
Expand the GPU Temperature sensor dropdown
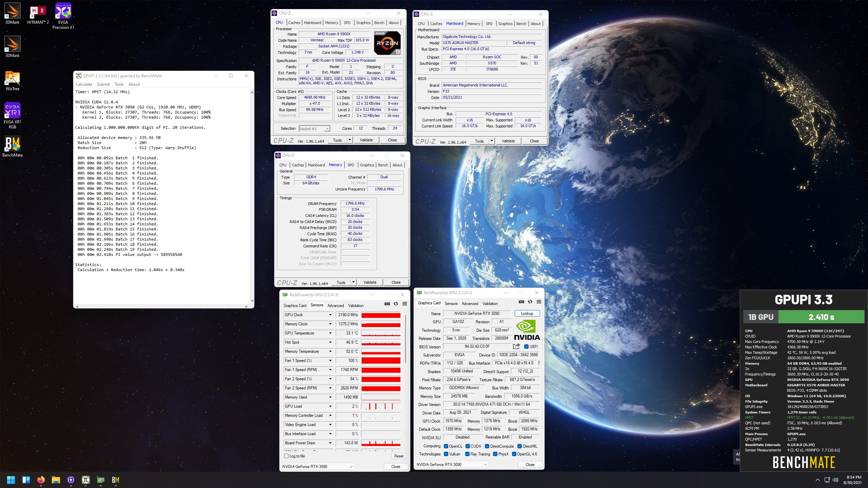[330, 333]
